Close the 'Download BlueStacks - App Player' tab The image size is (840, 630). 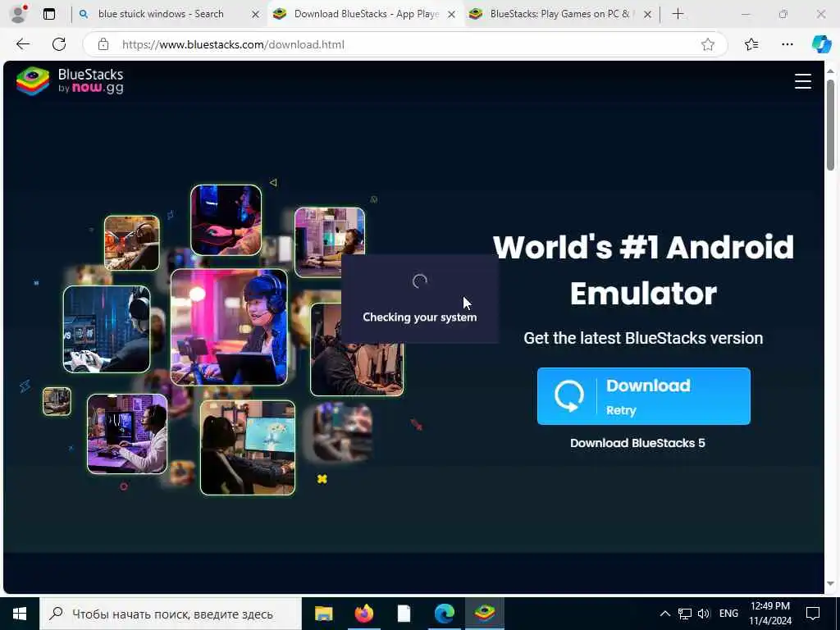(x=452, y=15)
